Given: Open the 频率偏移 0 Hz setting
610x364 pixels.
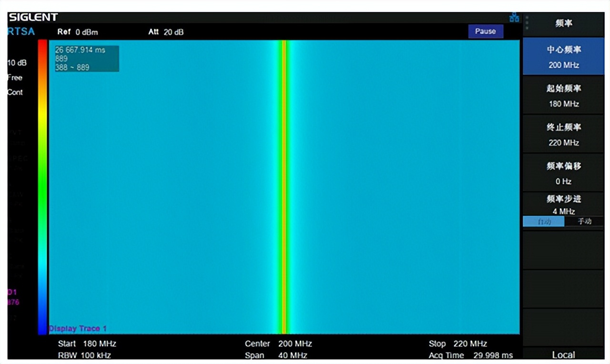Looking at the screenshot, I should (563, 173).
